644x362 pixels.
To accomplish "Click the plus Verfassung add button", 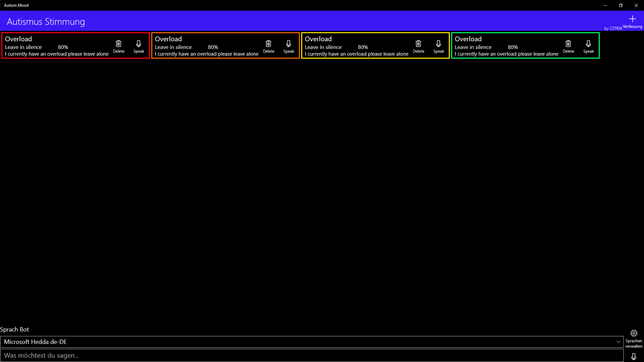I will [632, 21].
